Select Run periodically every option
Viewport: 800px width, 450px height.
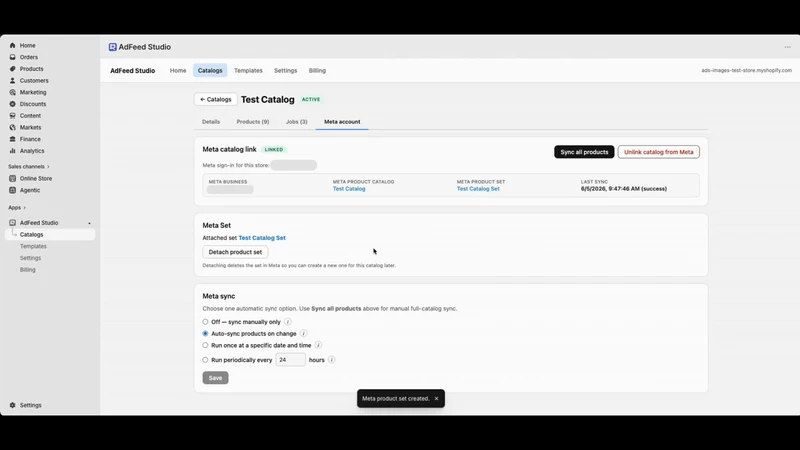205,360
